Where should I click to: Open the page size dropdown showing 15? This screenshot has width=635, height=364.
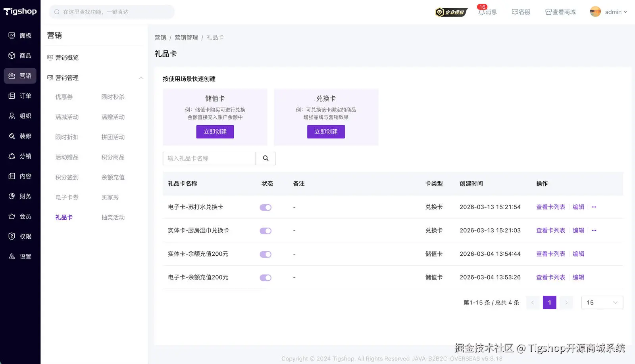coord(602,303)
